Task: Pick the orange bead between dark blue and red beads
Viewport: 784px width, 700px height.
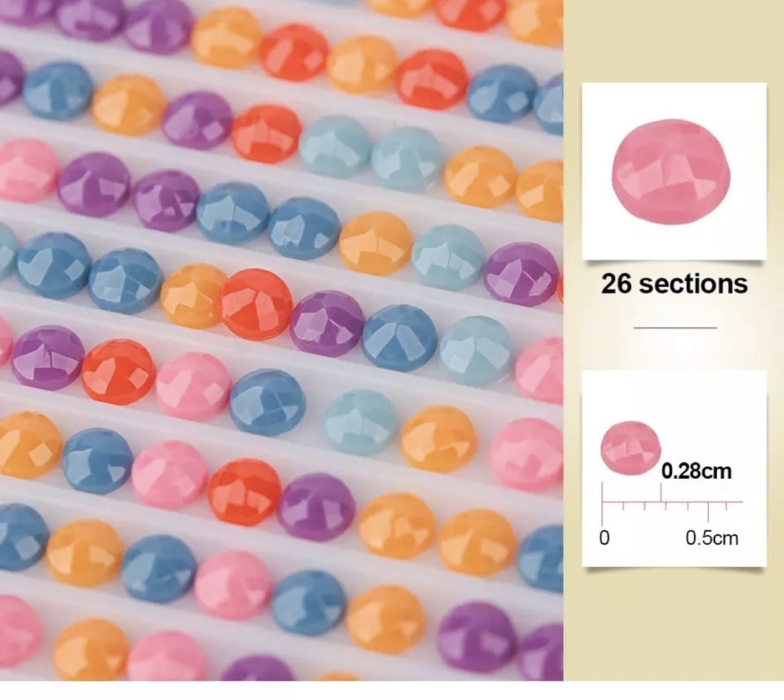Action: (194, 296)
